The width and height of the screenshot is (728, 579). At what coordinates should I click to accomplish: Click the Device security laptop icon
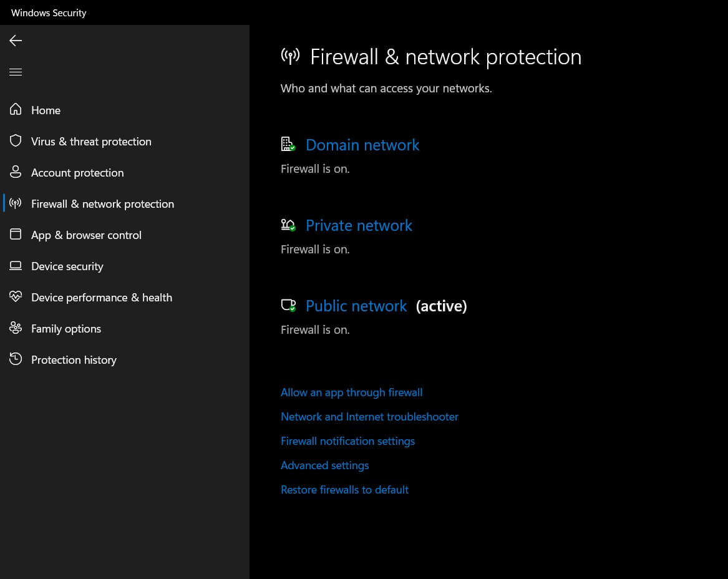[x=16, y=266]
